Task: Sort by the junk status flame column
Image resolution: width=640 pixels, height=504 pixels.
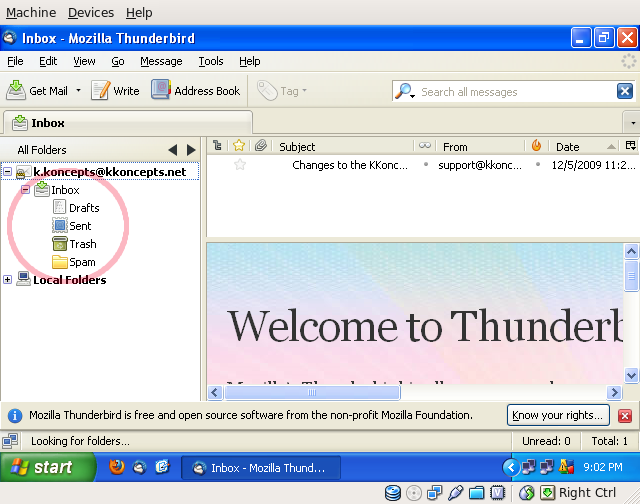Action: click(536, 146)
